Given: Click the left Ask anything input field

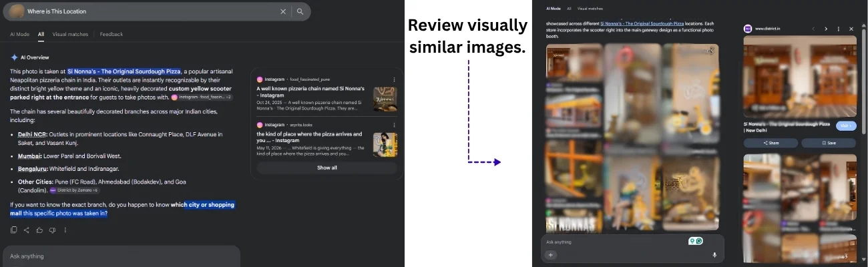Looking at the screenshot, I should pyautogui.click(x=122, y=256).
